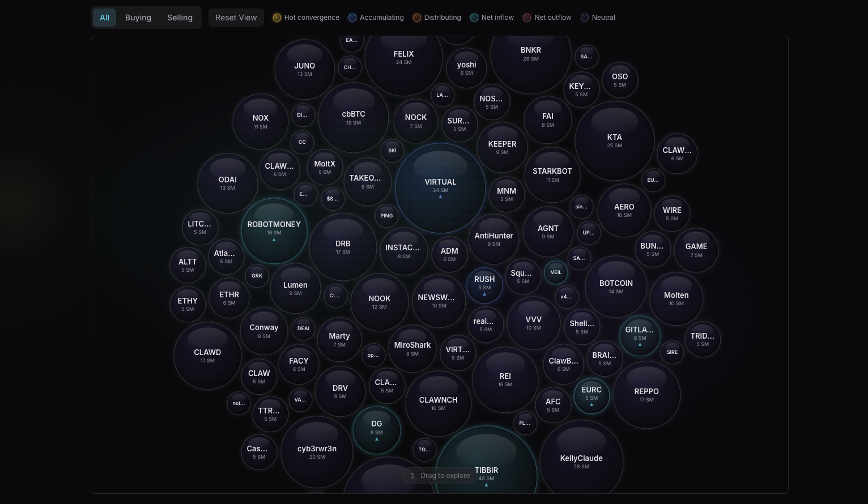The width and height of the screenshot is (868, 504).
Task: Click the gold Hot convergence legend dot
Action: click(x=277, y=18)
